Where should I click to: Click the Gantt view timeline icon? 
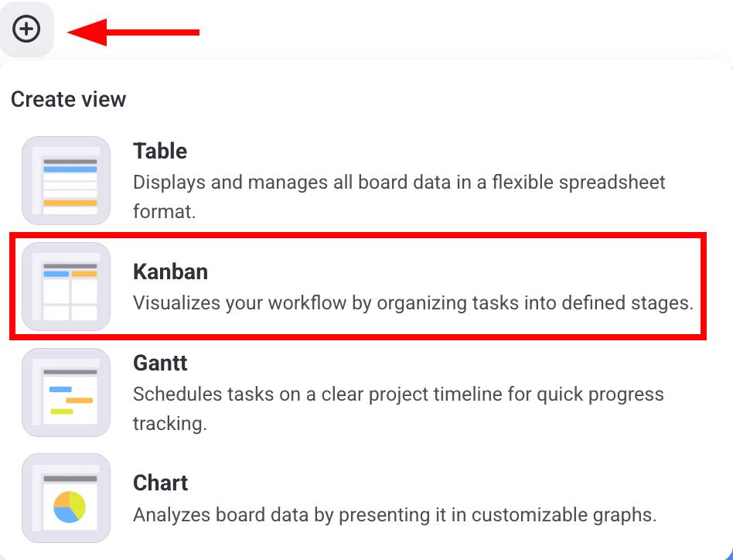point(66,392)
